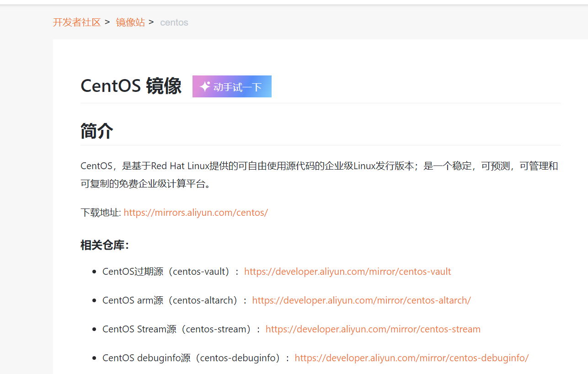
Task: Click the 动手试一下 button
Action: click(232, 86)
